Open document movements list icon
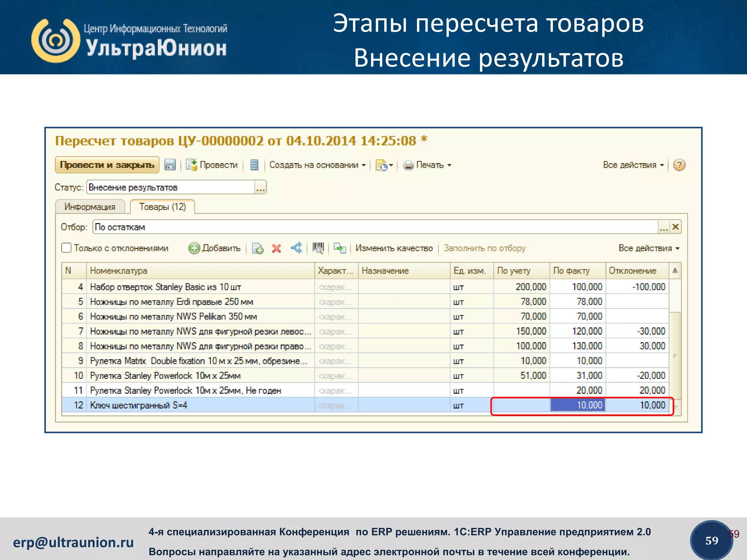This screenshot has width=747, height=560. click(254, 165)
